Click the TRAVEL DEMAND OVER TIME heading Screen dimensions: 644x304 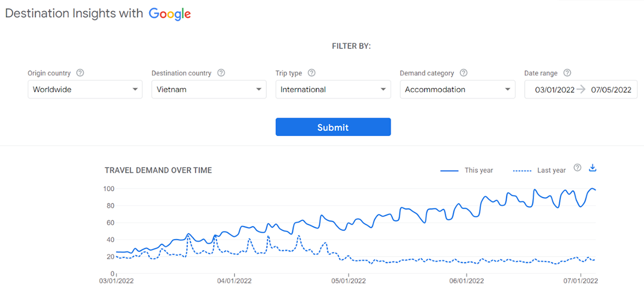pyautogui.click(x=158, y=170)
